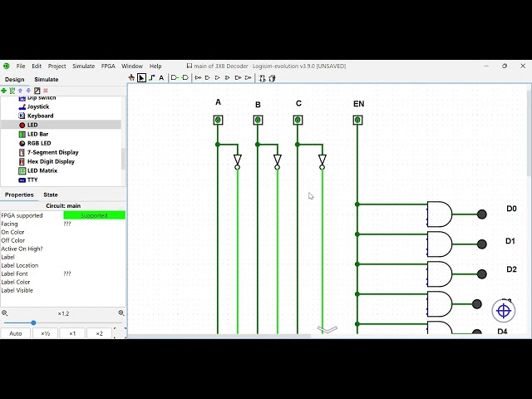The height and width of the screenshot is (399, 532).
Task: Open circuit appearance view icon
Action: click(272, 78)
